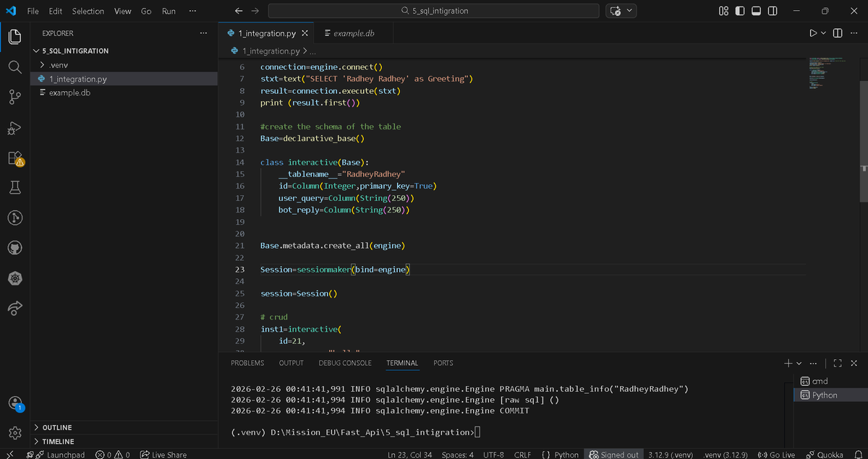Viewport: 868px width, 459px height.
Task: Split the editor to the right
Action: click(838, 33)
